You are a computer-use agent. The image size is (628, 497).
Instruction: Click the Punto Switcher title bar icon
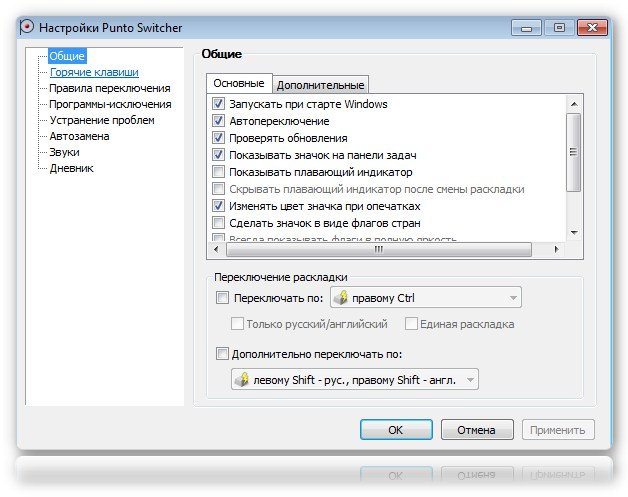pyautogui.click(x=26, y=25)
